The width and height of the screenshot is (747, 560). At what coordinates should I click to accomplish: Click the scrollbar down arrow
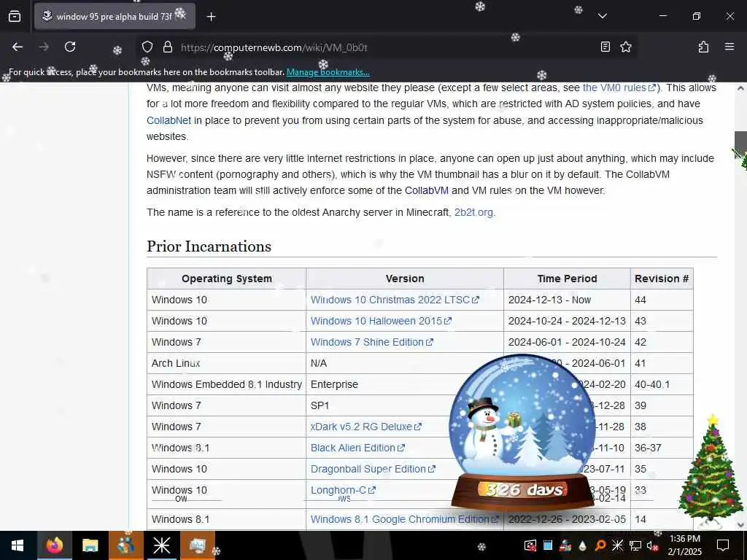click(x=740, y=525)
